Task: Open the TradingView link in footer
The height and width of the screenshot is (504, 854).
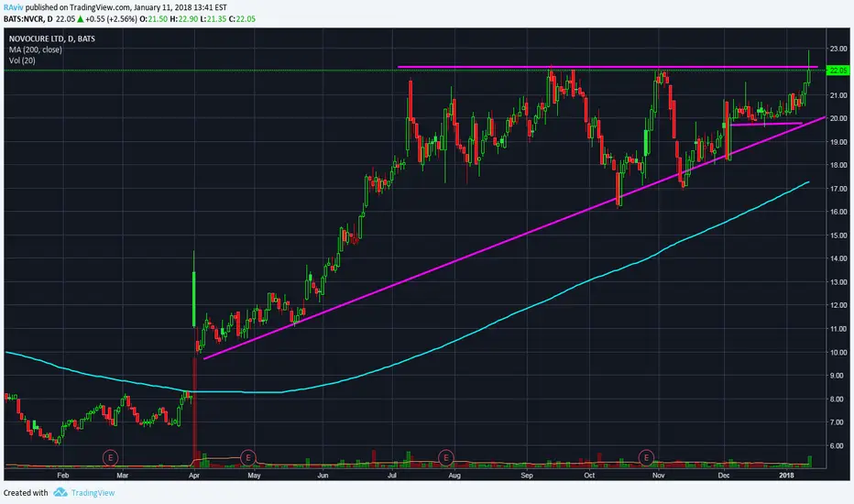Action: point(93,493)
